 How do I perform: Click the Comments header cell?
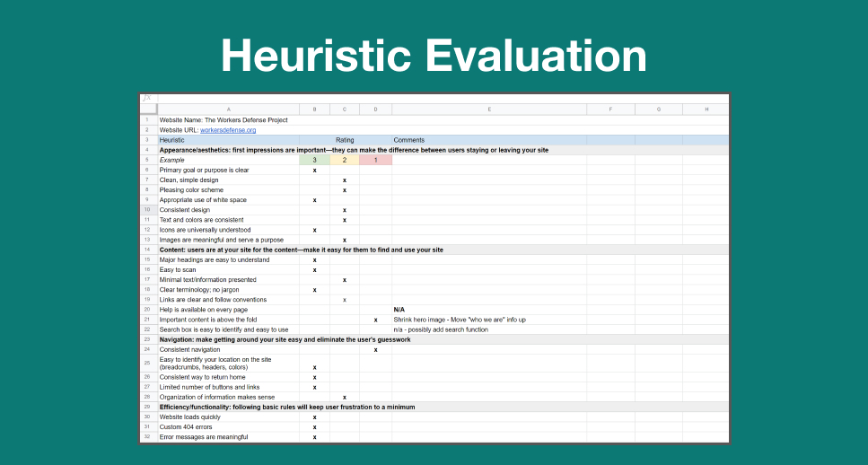tap(489, 140)
